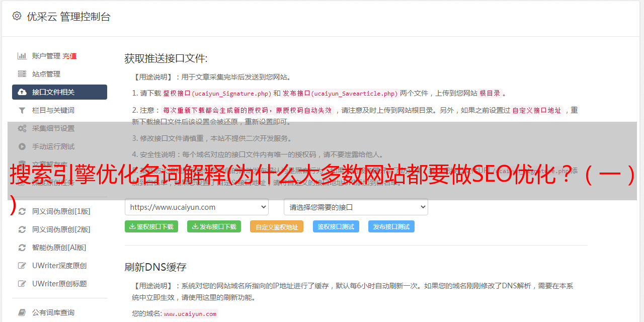
Task: Click the 鉴权接口(ucaiyun_Signature.php) code text
Action: point(217,93)
